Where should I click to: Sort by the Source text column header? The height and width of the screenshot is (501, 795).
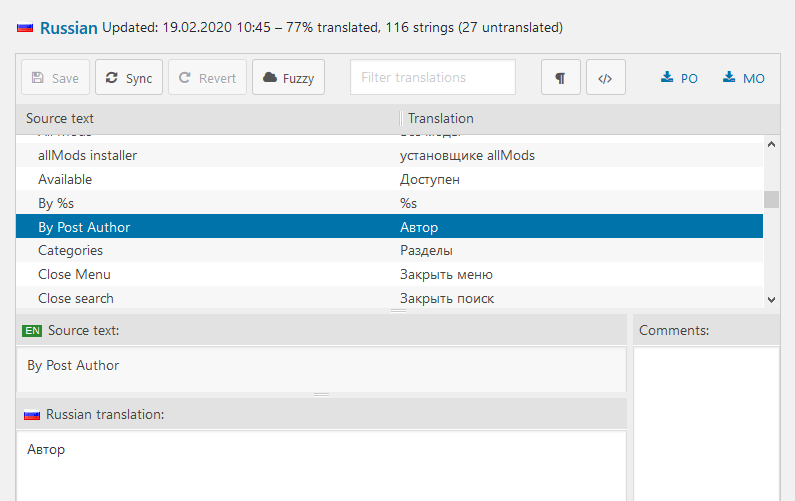click(60, 118)
